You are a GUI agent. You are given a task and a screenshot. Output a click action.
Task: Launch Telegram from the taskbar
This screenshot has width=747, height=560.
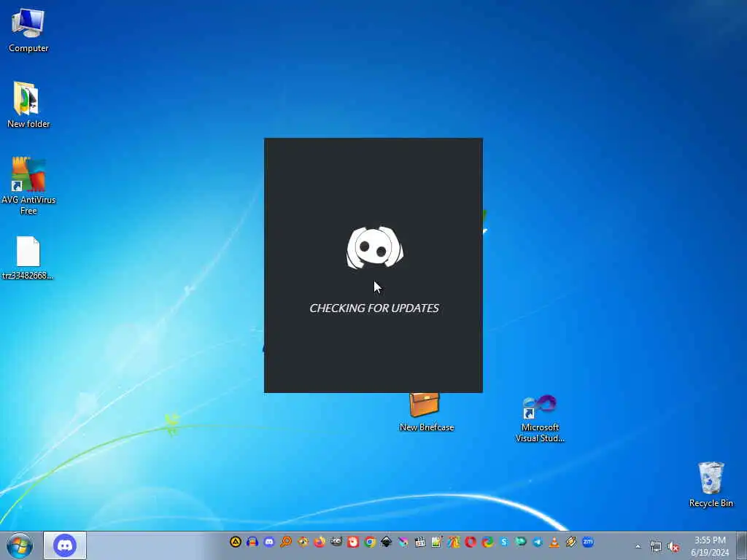click(x=538, y=542)
